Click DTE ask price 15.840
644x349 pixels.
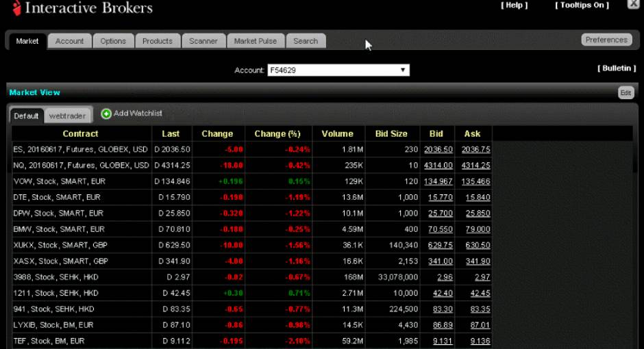(x=478, y=198)
